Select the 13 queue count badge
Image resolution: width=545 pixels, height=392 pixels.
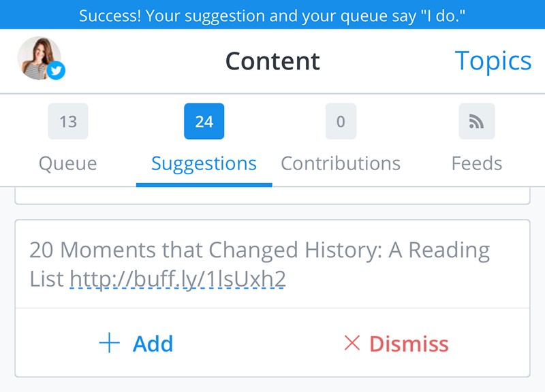(x=68, y=121)
